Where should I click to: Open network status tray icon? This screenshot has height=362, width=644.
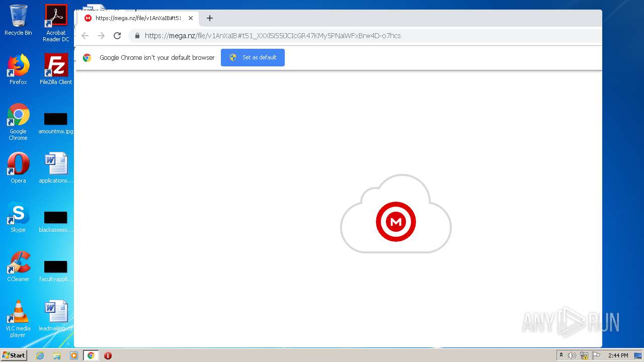point(584,355)
